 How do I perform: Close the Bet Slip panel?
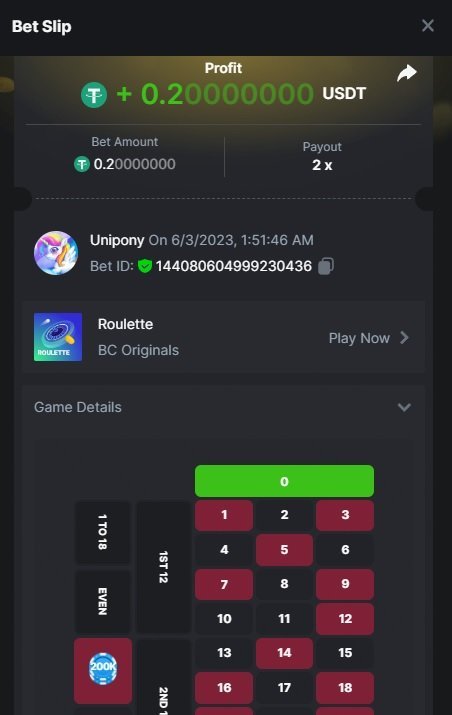(x=427, y=26)
